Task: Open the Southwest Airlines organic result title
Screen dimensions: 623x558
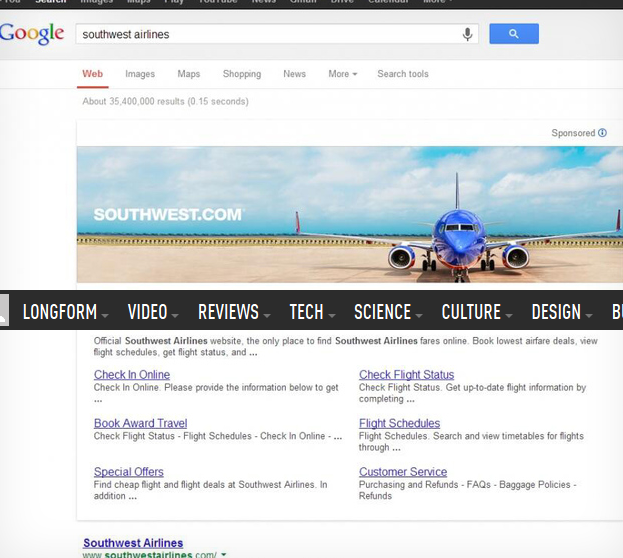Action: pyautogui.click(x=133, y=543)
